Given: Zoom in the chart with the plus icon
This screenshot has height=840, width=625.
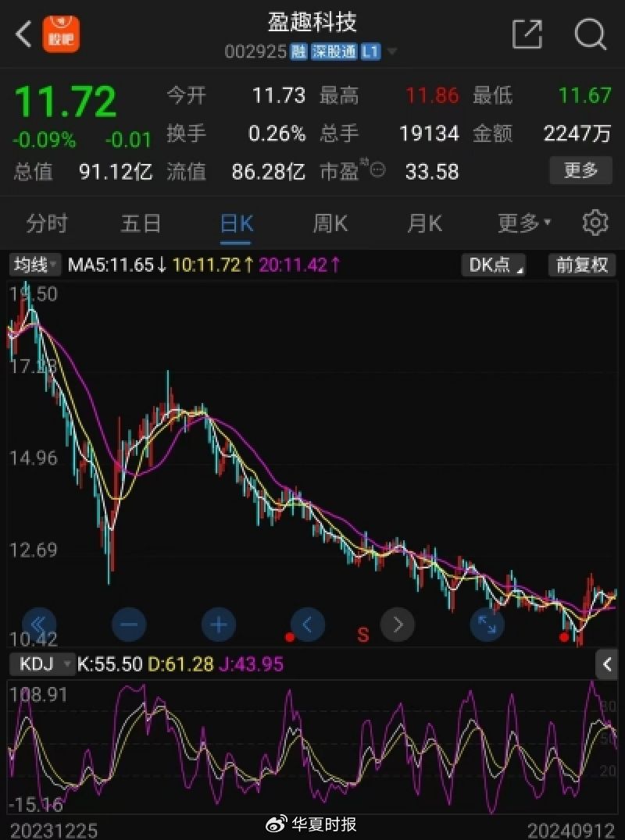Looking at the screenshot, I should (x=218, y=625).
